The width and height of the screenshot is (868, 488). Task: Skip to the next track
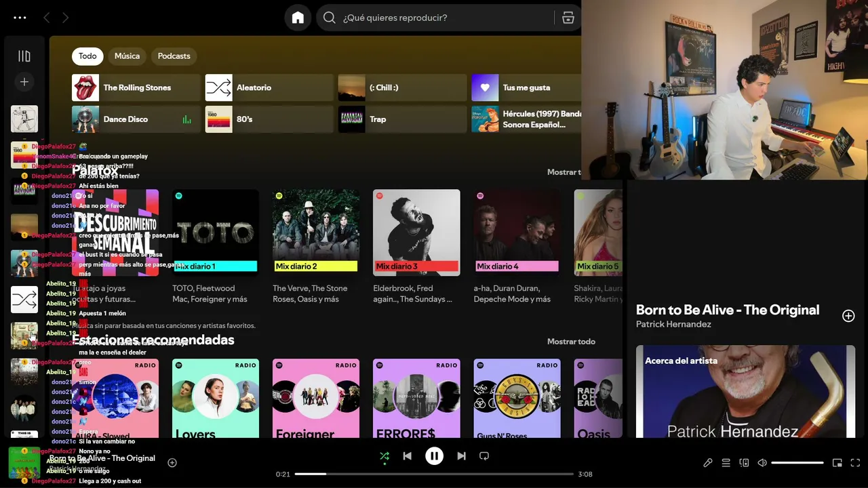[x=461, y=456]
